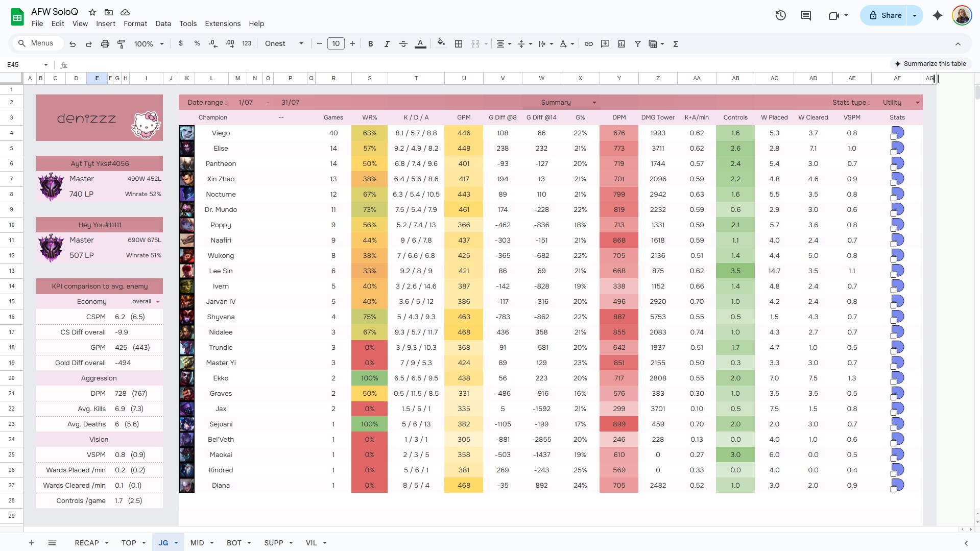This screenshot has height=551, width=980.
Task: Format as currency with dollar icon
Action: (180, 44)
